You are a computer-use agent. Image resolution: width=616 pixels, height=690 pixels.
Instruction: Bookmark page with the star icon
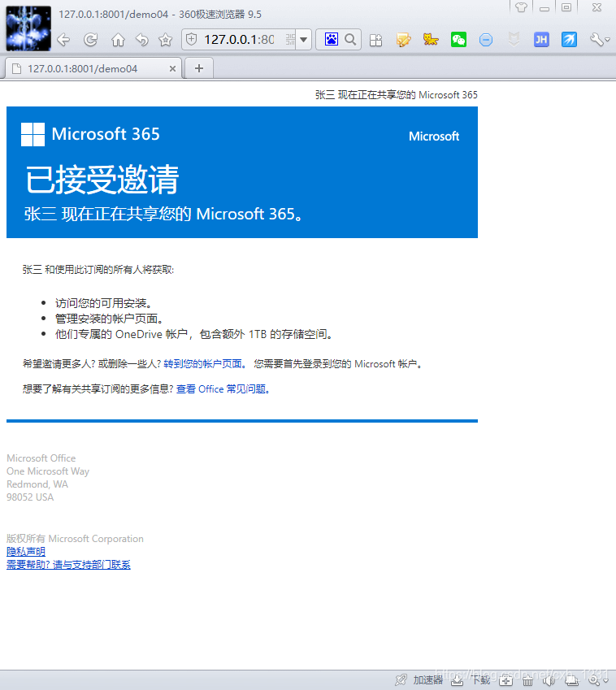click(166, 40)
